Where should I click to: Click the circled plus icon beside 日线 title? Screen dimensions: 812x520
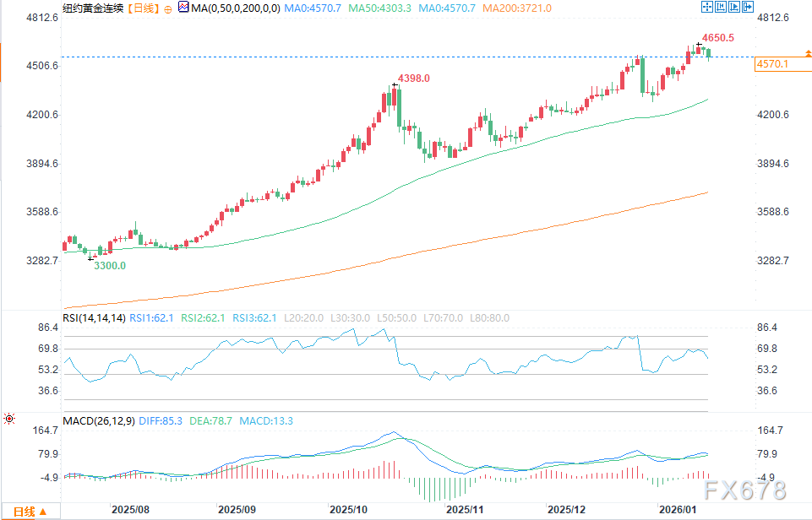click(166, 8)
